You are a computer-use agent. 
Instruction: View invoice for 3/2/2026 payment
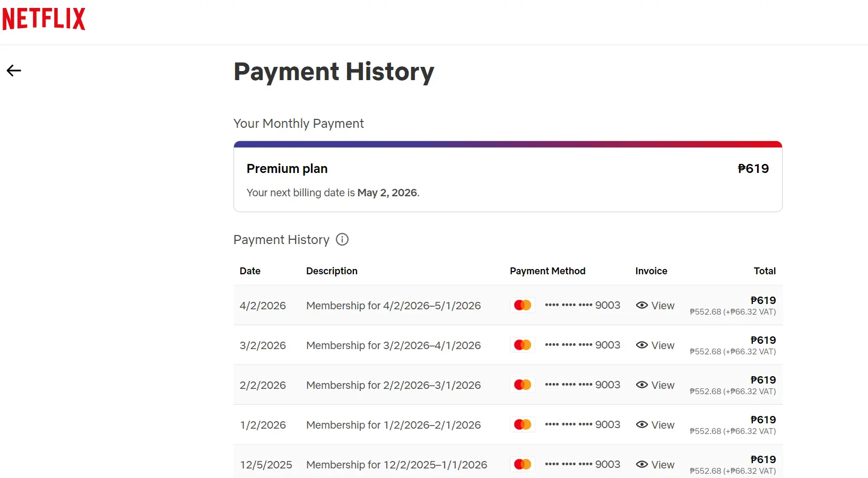pyautogui.click(x=655, y=345)
